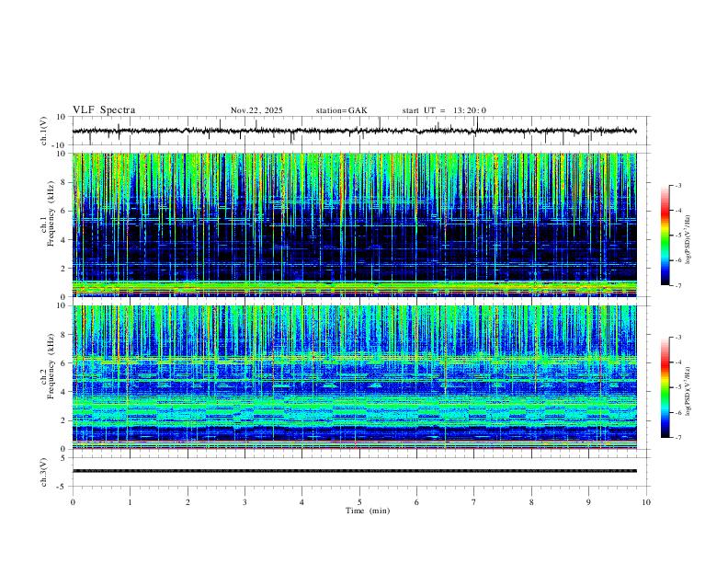The height and width of the screenshot is (563, 728).
Task: Click the 'Time (min)' axis label
Action: pos(368,511)
